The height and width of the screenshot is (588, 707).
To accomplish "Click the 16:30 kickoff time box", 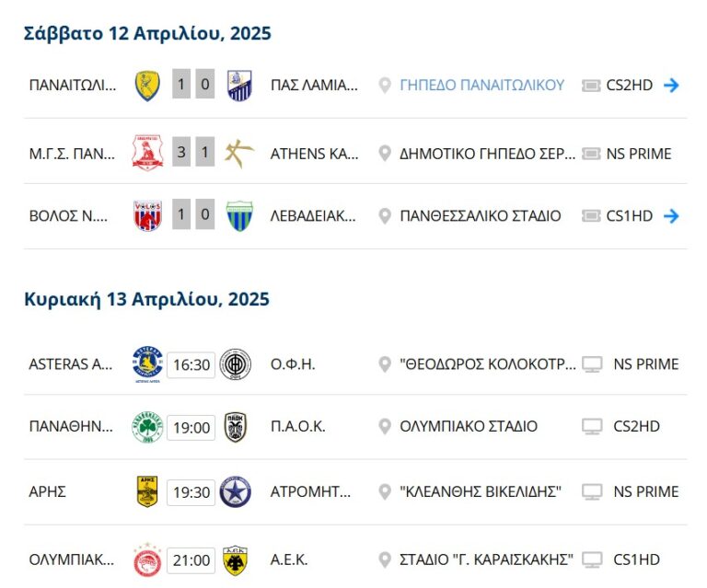I will pos(191,364).
